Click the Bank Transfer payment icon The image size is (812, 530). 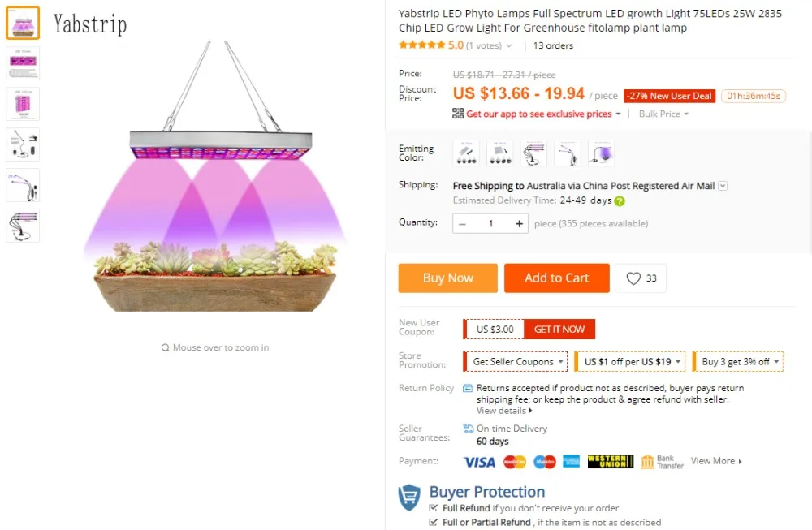(x=662, y=462)
